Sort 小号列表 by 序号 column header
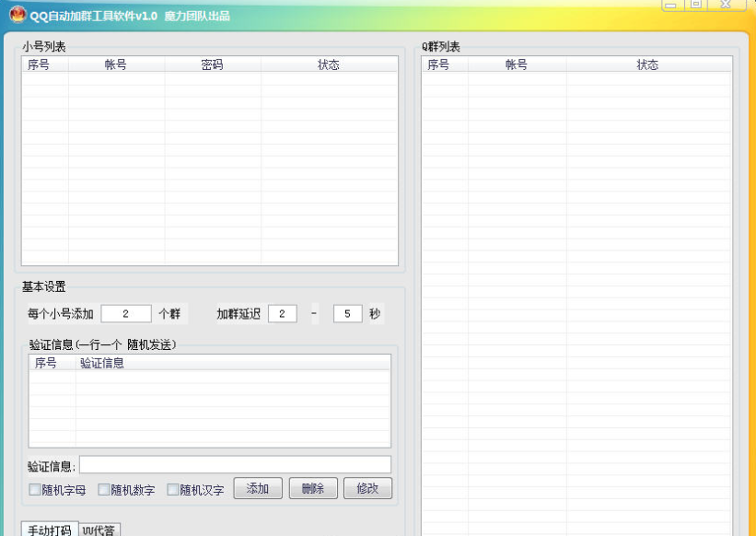This screenshot has height=536, width=756. (45, 64)
